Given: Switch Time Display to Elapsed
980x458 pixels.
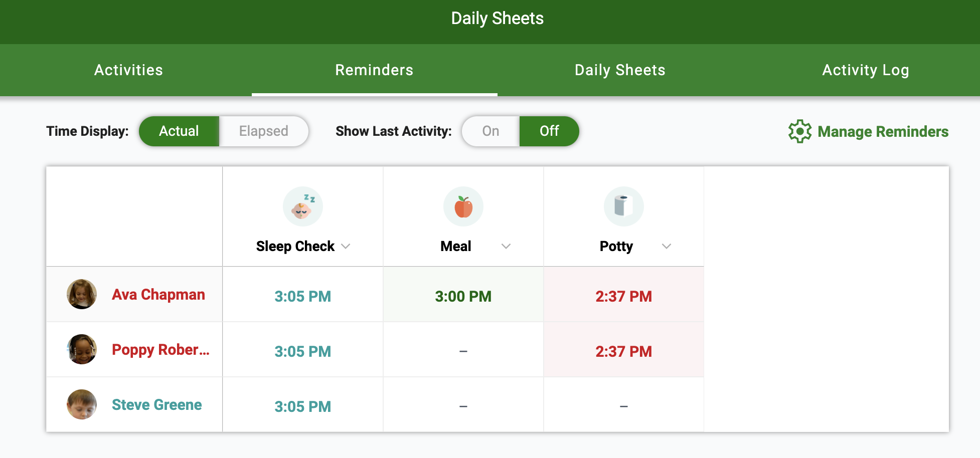Looking at the screenshot, I should (x=264, y=131).
